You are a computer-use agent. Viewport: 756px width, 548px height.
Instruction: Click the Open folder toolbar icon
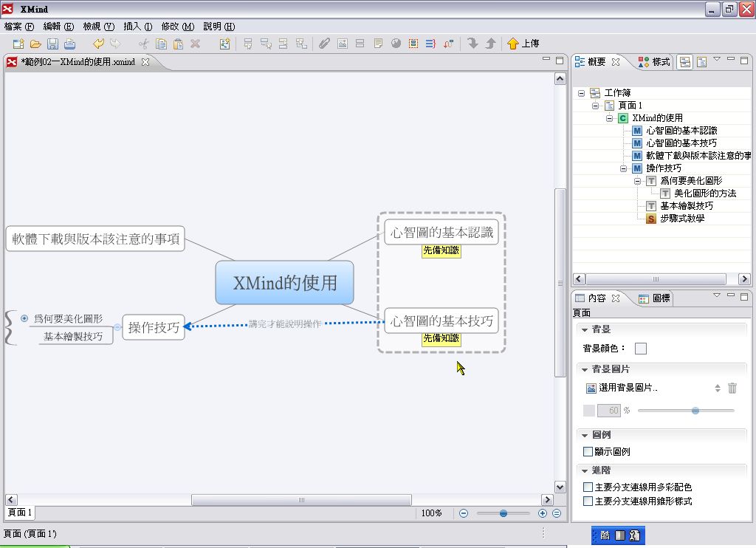pyautogui.click(x=35, y=44)
